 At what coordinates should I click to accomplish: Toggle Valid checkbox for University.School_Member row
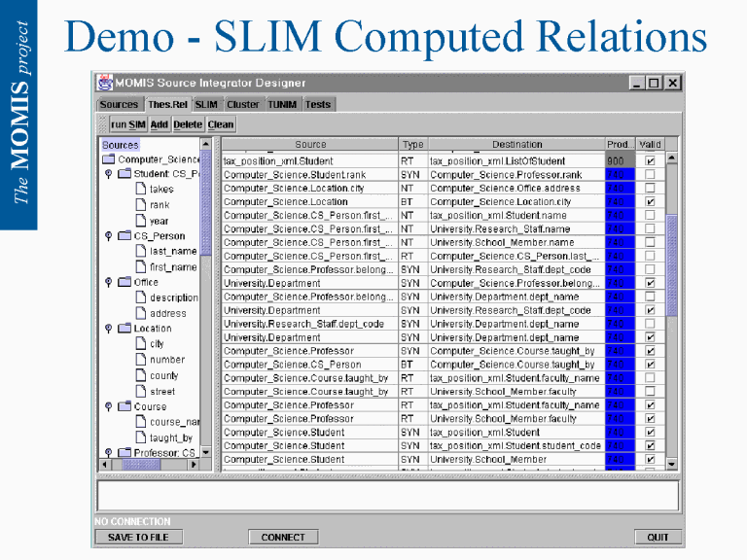650,460
